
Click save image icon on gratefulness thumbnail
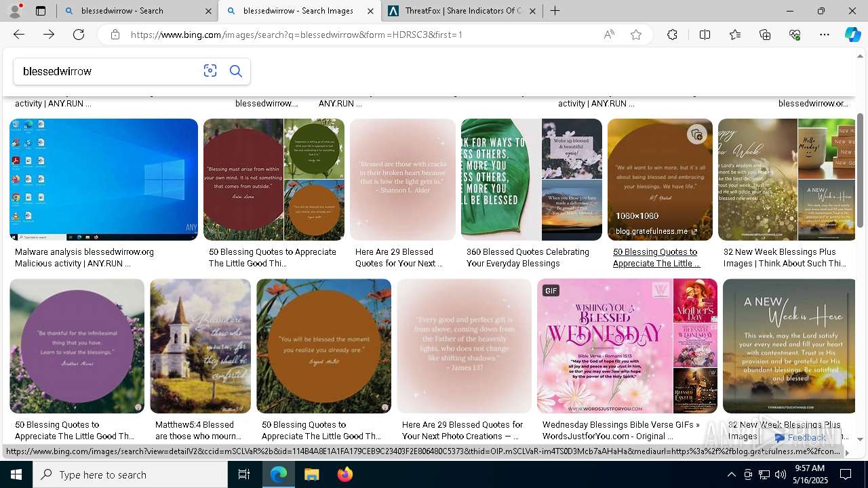coord(696,134)
